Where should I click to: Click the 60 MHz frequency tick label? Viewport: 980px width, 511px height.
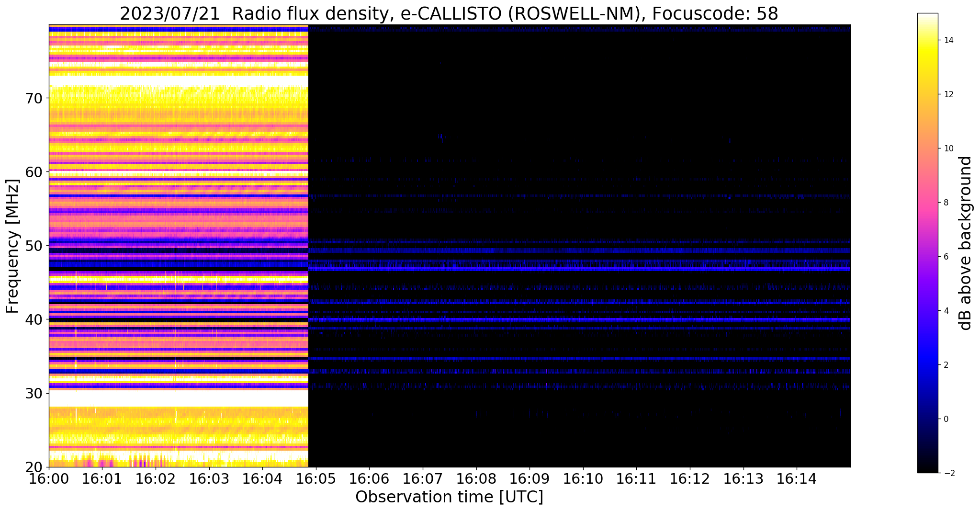[x=34, y=172]
